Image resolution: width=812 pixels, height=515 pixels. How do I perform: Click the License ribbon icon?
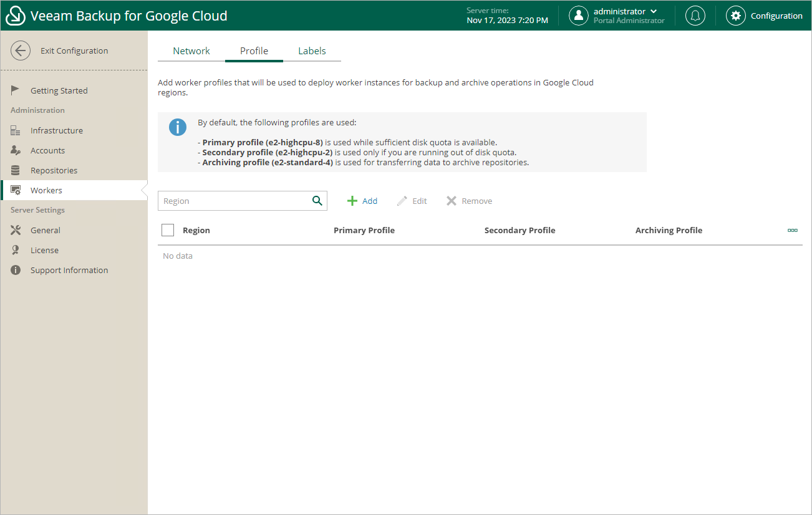coord(16,250)
